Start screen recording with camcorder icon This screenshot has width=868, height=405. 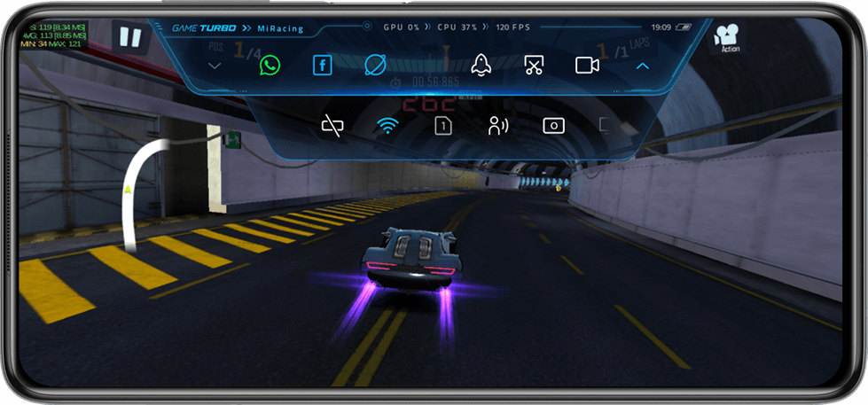coord(587,66)
